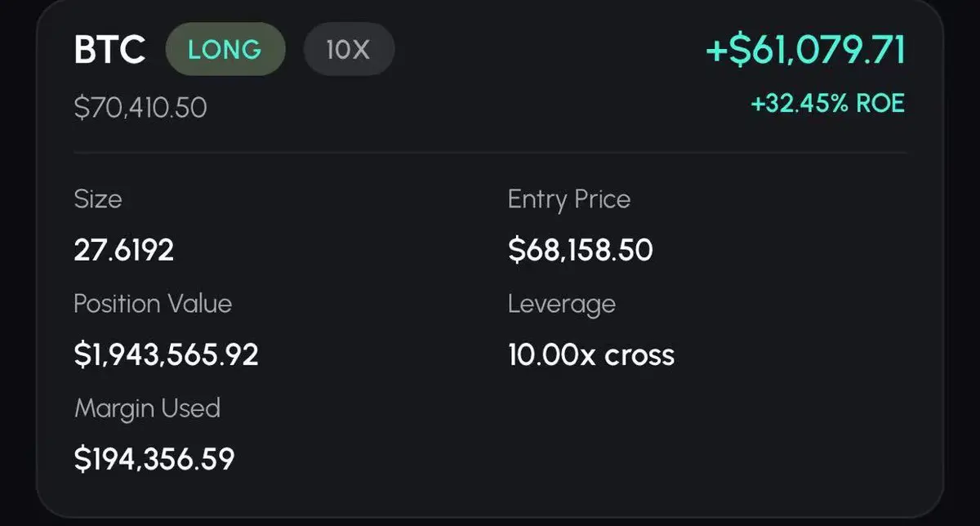Screen dimensions: 980x526
Task: Select the Margin Used label
Action: pos(147,408)
